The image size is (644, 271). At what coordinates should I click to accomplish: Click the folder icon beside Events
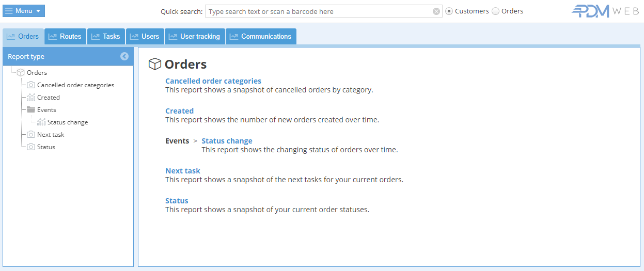pos(31,110)
